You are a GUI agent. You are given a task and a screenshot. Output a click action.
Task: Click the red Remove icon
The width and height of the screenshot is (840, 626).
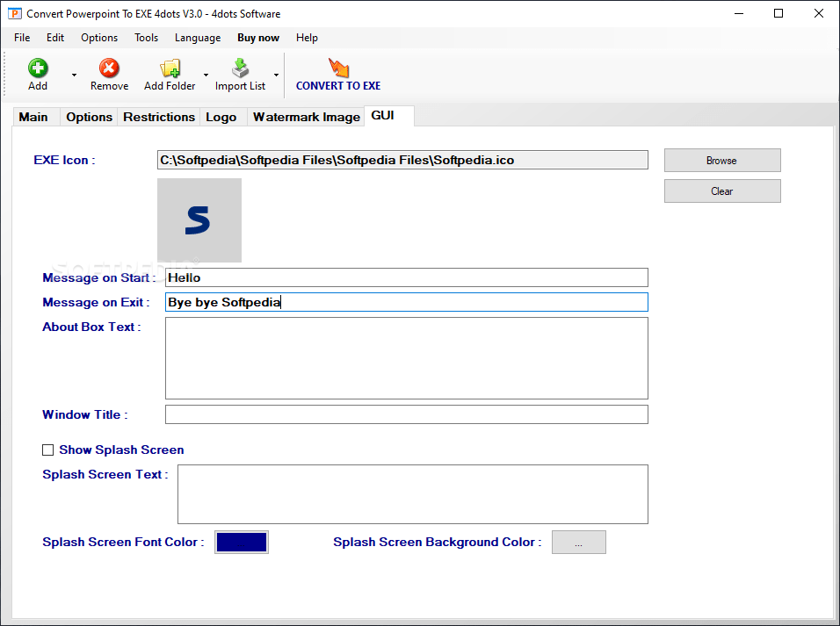pyautogui.click(x=109, y=68)
